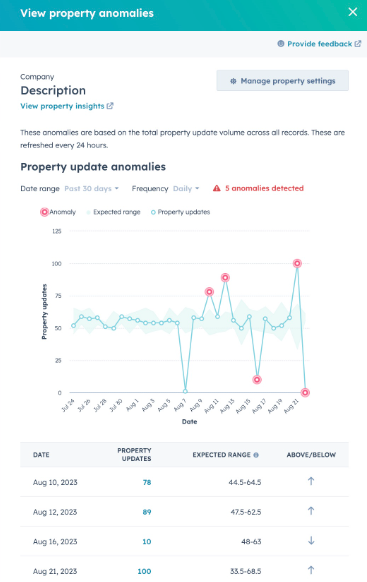The image size is (367, 582).
Task: Click the Provide feedback link
Action: (320, 44)
